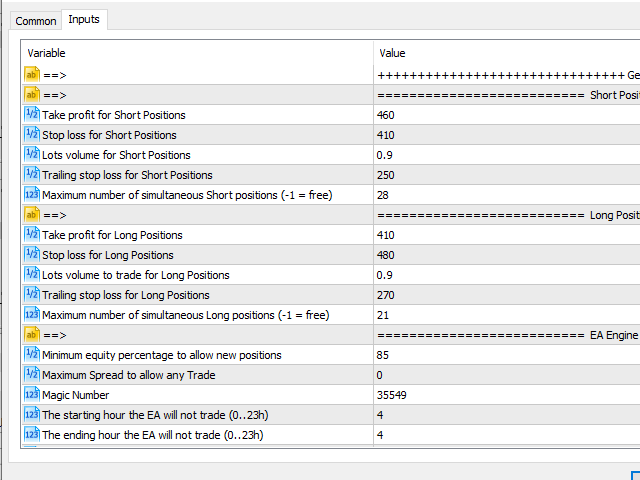
Task: Click the 'Take profit for Short Positions' label
Action: click(x=114, y=115)
